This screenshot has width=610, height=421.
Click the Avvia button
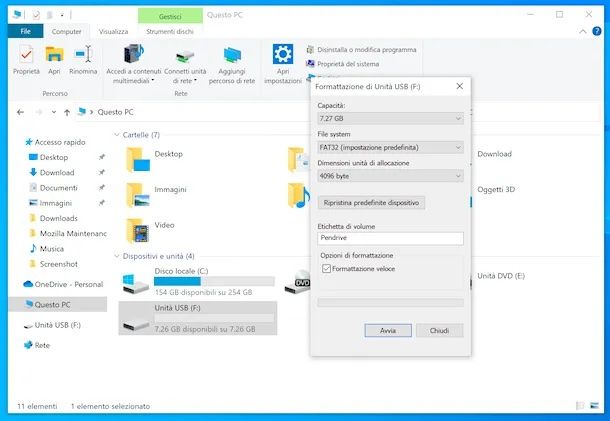[x=388, y=331]
